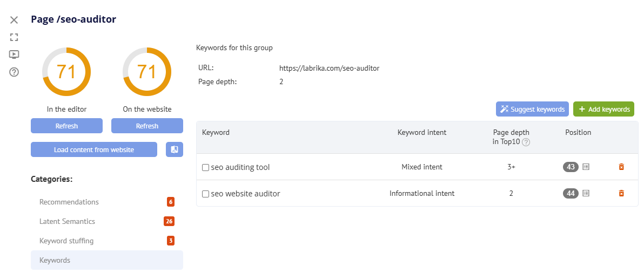Screen dimensions: 644x273
Task: Close the page panel
Action: coord(14,20)
